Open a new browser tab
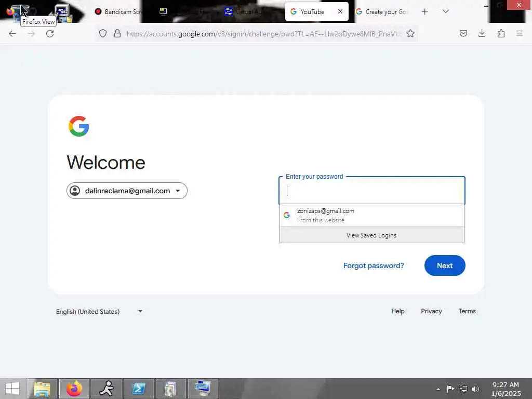 (425, 12)
